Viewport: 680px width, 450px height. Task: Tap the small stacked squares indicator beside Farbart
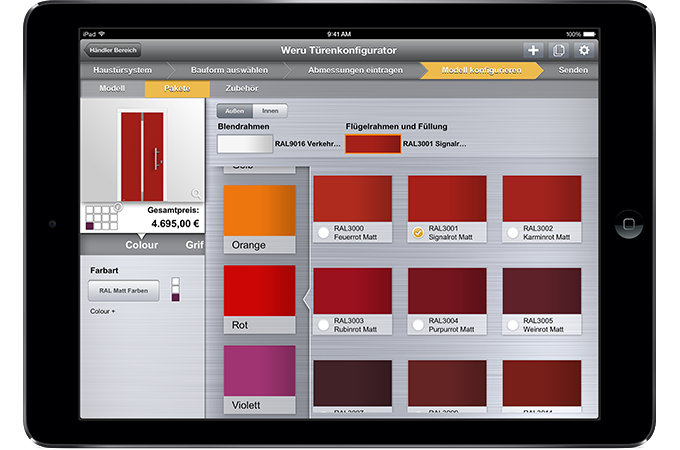pos(176,289)
